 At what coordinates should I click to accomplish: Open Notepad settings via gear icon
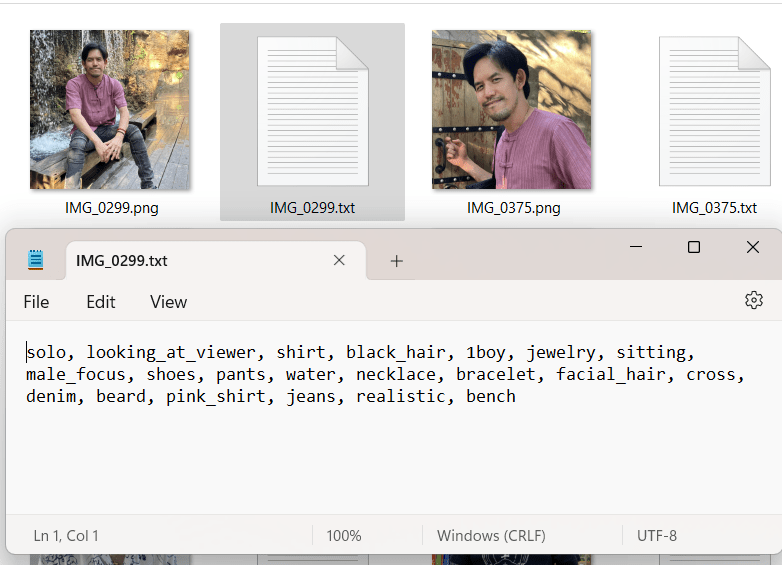(754, 300)
